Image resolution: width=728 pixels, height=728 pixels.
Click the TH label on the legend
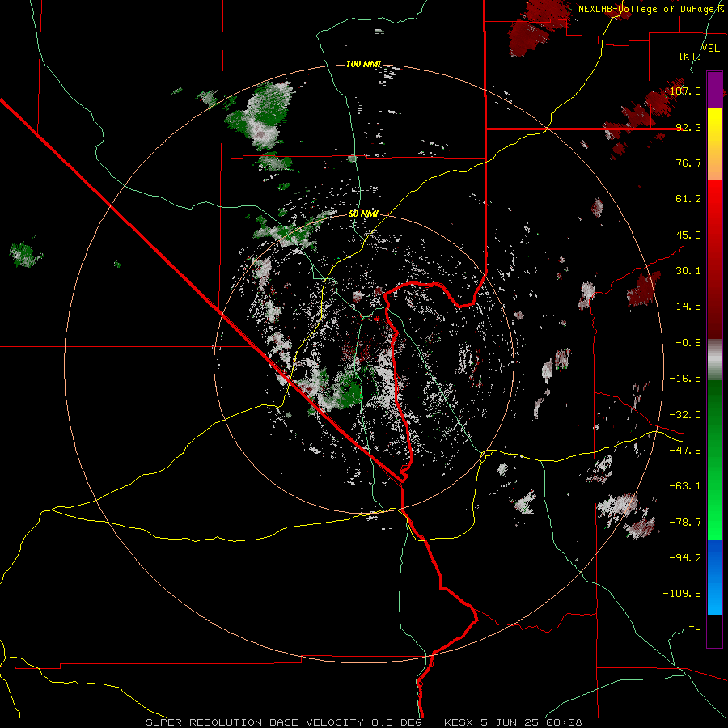(695, 630)
